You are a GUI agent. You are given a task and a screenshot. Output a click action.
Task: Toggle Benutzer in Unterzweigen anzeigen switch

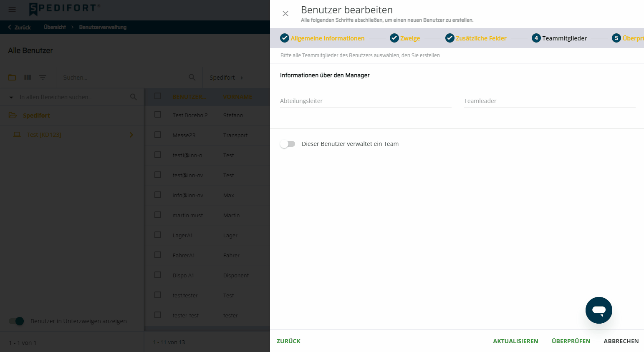click(x=17, y=321)
